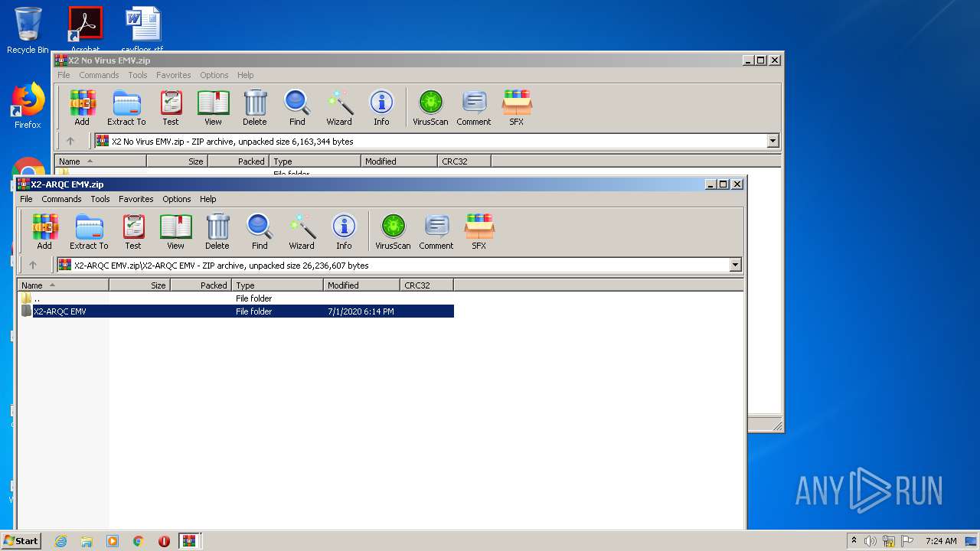980x551 pixels.
Task: Click Add icon in X2-ARQC EMV window
Action: point(44,232)
